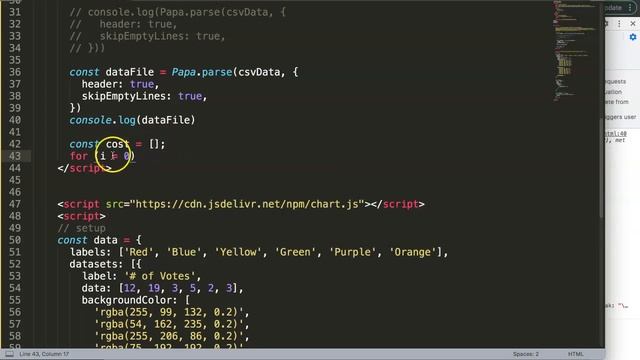Click commented skipEmptyLines on line 33

(147, 36)
